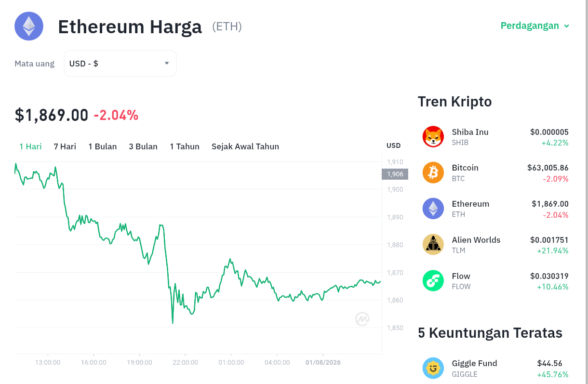
Task: Show the 3 Bulan price range
Action: tap(143, 146)
